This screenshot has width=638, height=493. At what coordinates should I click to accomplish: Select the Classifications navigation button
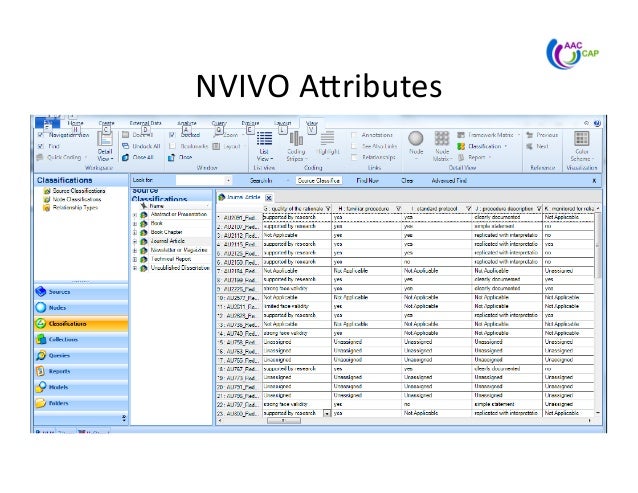click(x=81, y=324)
